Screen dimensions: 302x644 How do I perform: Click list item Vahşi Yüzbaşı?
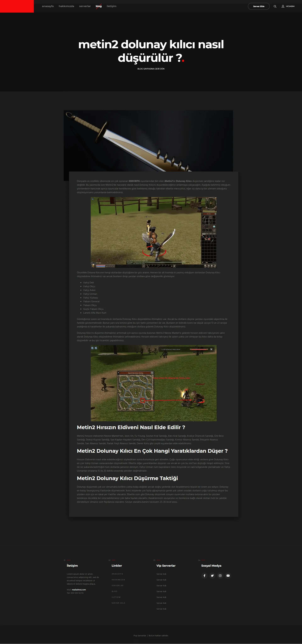tap(91, 298)
